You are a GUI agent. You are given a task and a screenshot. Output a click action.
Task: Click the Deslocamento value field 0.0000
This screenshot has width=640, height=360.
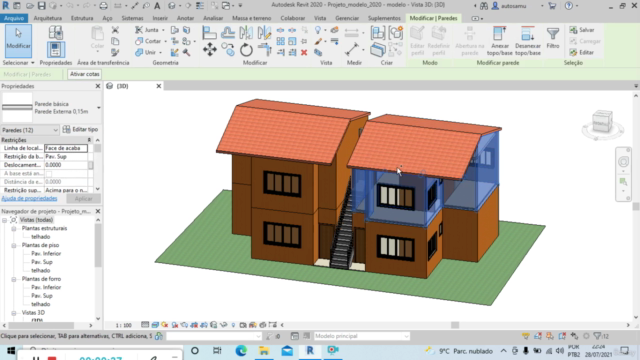click(x=66, y=165)
